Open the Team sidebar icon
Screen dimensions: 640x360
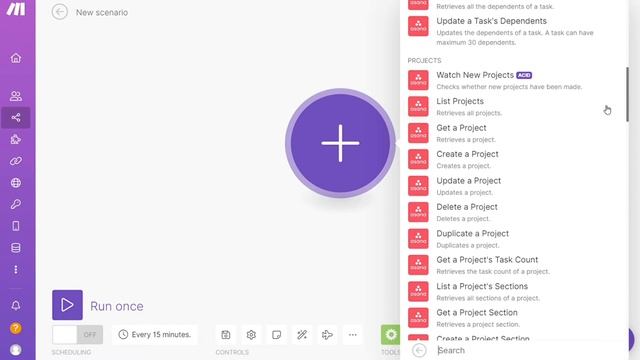point(16,96)
